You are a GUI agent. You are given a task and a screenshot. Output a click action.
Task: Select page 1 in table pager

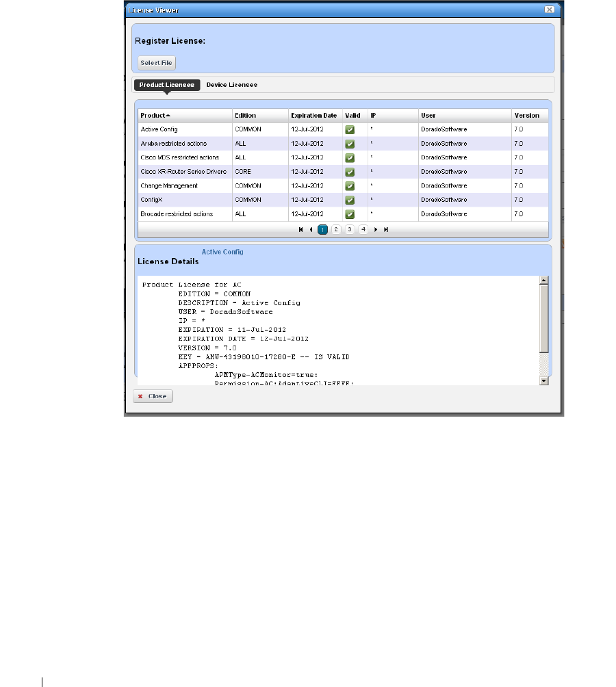pos(322,230)
